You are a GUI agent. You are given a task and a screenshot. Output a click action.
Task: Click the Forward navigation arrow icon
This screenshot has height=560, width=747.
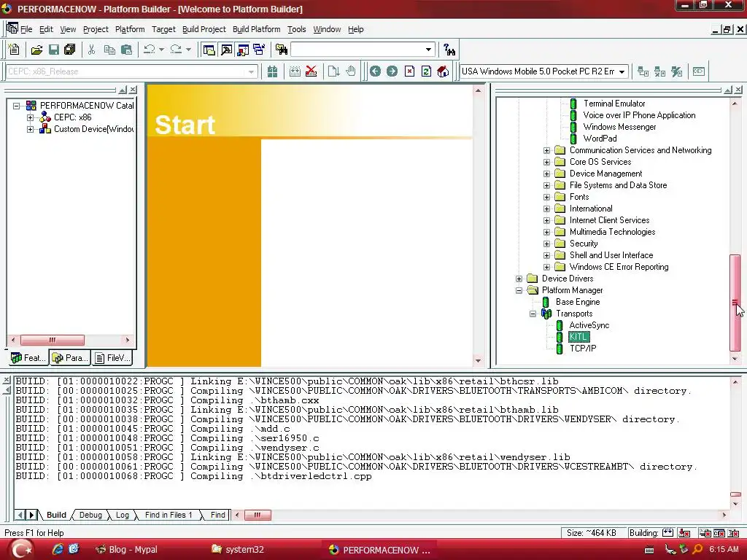[392, 71]
